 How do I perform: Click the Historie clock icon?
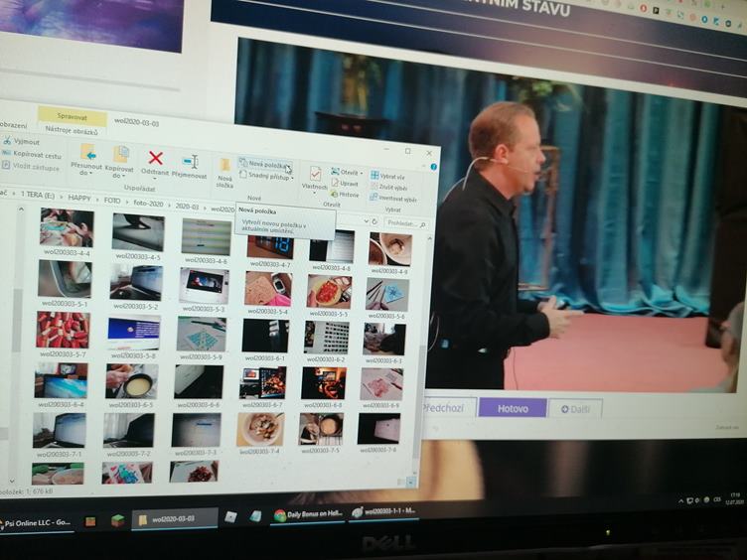[334, 194]
